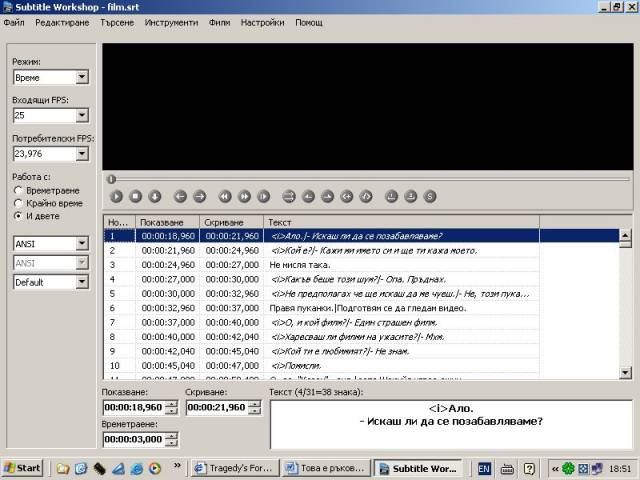The height and width of the screenshot is (480, 640).
Task: Click the start subtitle marker button
Action: [347, 197]
